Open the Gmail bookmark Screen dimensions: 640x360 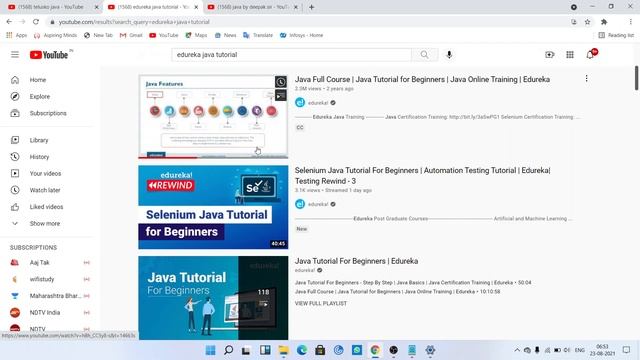click(x=131, y=36)
